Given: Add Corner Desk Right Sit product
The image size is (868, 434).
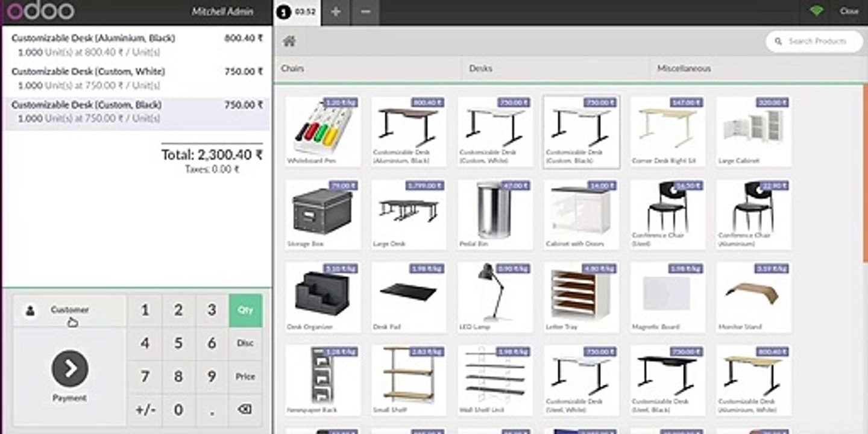Looking at the screenshot, I should coord(668,131).
